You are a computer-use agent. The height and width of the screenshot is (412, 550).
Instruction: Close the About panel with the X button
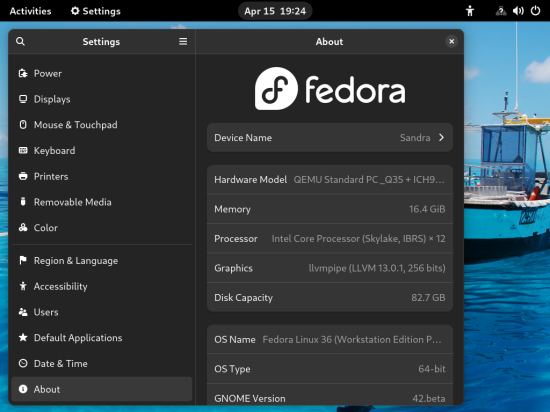pyautogui.click(x=451, y=41)
